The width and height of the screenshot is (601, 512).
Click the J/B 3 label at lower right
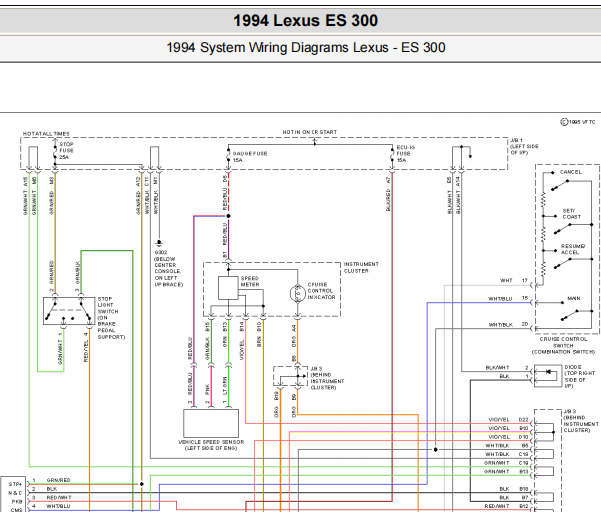(580, 421)
